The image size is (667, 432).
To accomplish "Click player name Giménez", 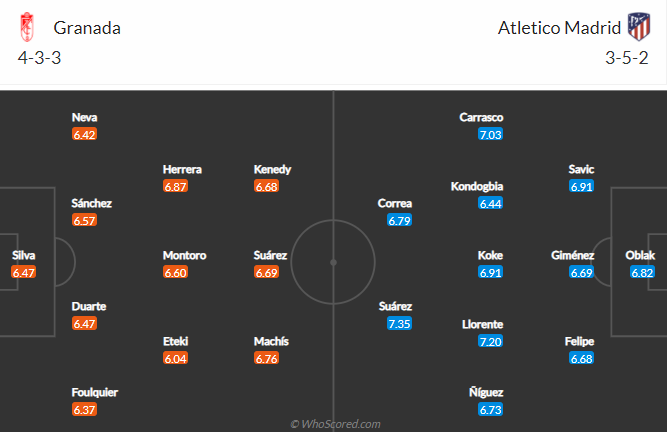I will (x=572, y=255).
